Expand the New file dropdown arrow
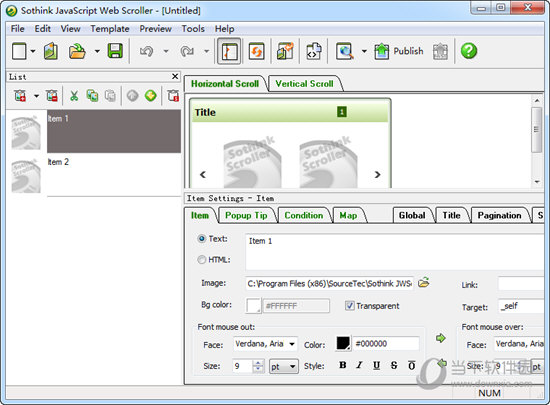The height and width of the screenshot is (405, 550). pos(33,51)
